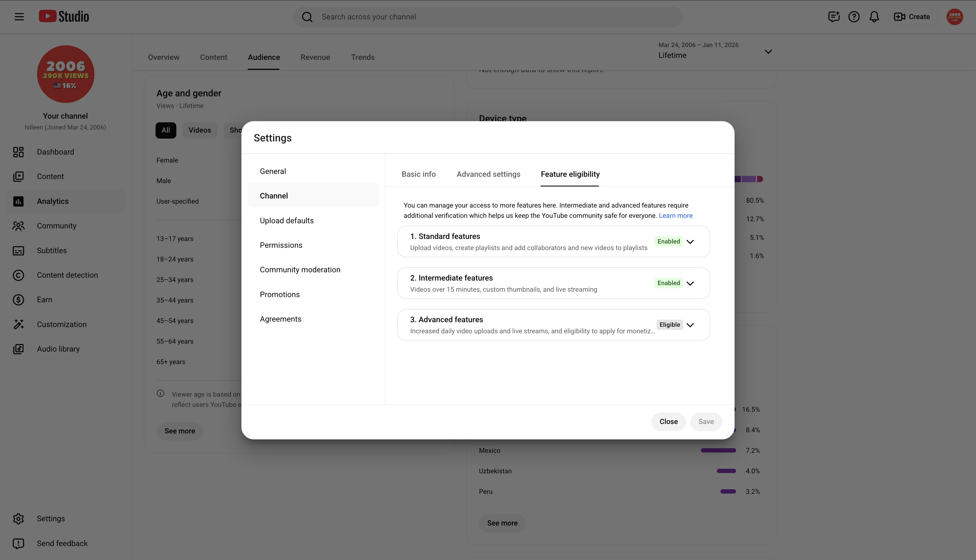Click the Customization magic wand icon
The width and height of the screenshot is (976, 560).
(19, 324)
